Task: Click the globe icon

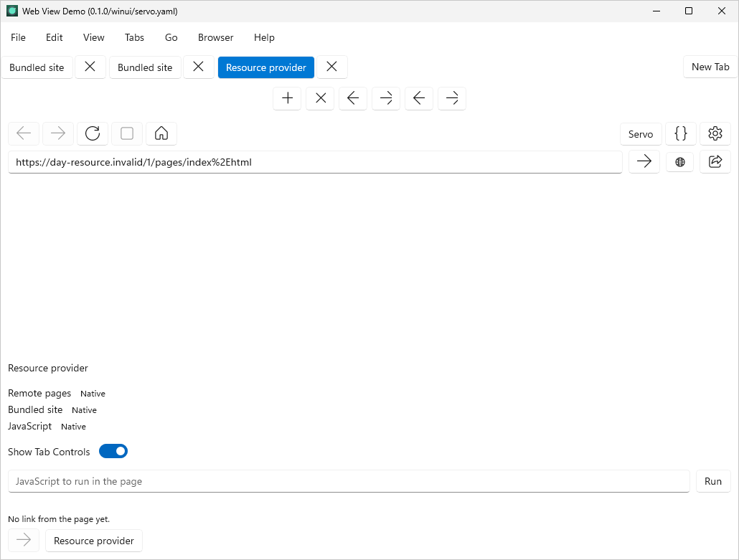Action: pos(679,162)
